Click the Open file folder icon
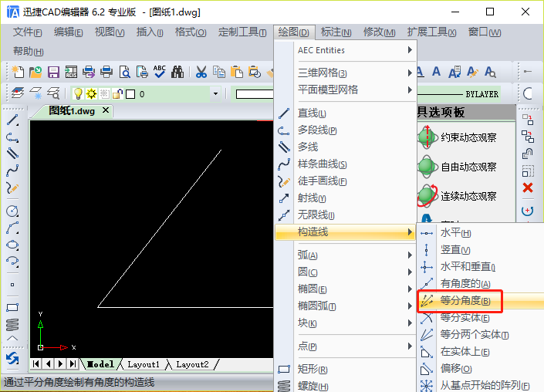 (x=35, y=72)
